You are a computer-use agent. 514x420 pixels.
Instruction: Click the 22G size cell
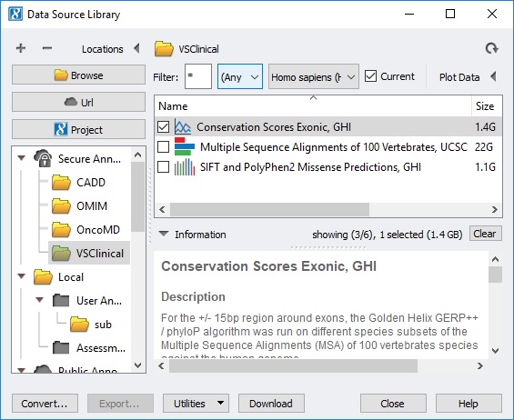click(x=484, y=147)
